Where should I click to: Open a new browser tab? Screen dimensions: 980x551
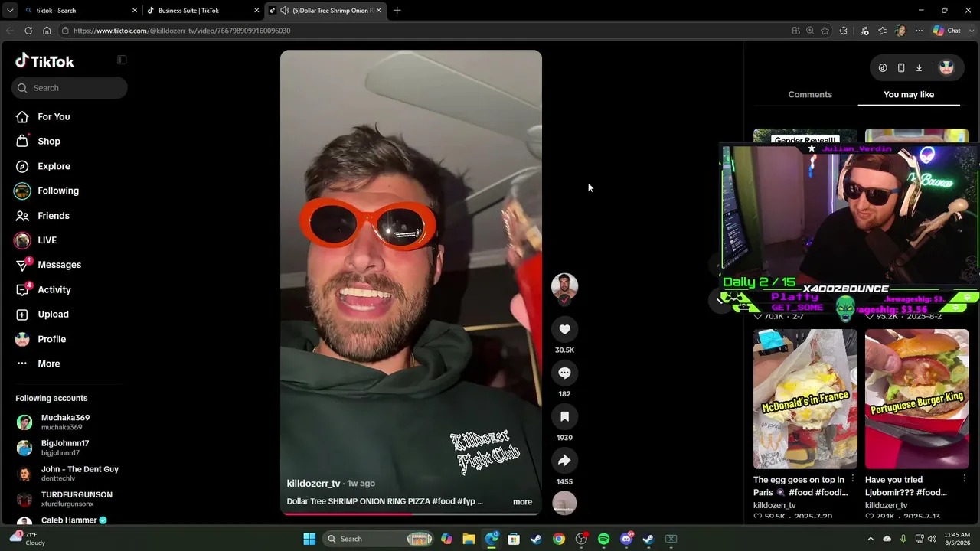[397, 11]
